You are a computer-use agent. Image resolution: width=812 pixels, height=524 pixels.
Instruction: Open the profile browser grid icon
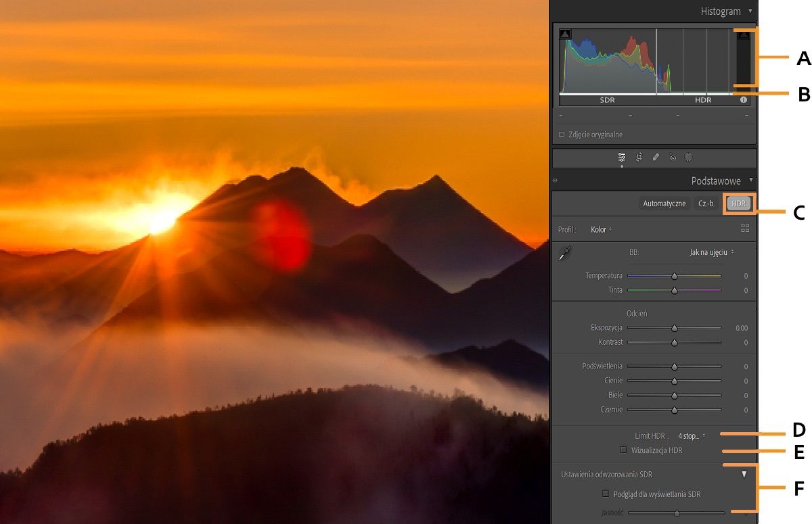coord(745,229)
